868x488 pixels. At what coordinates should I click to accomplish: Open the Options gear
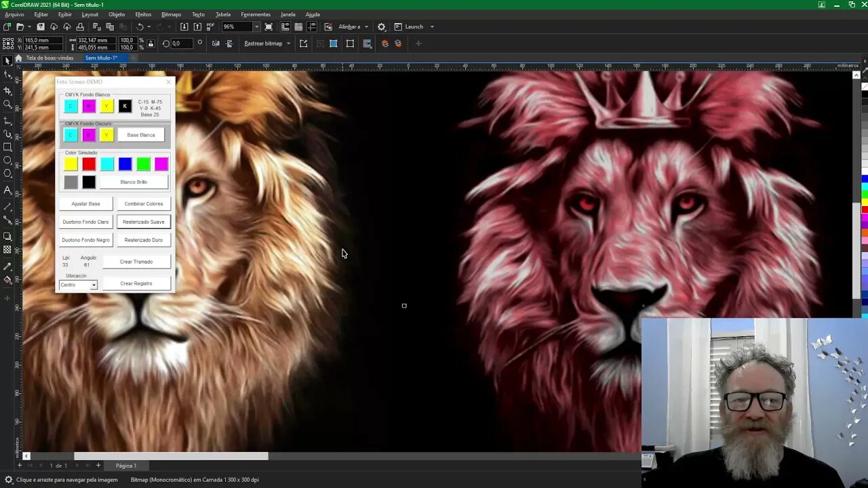click(381, 27)
